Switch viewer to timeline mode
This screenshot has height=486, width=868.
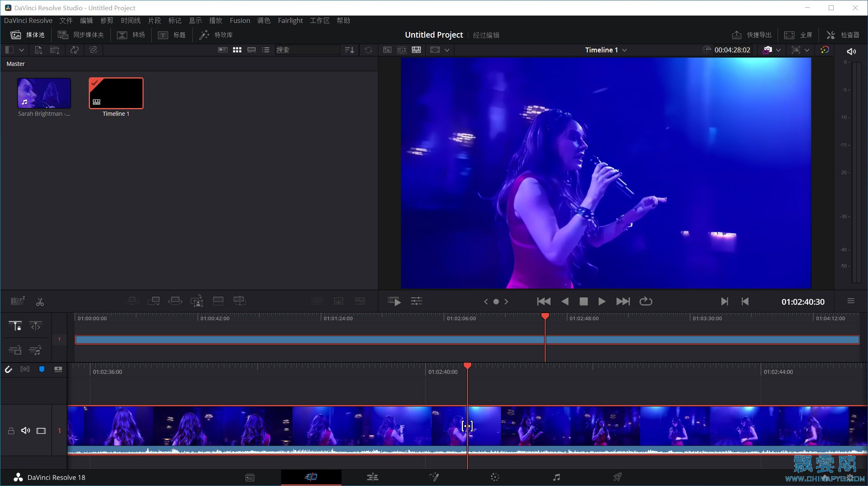click(x=416, y=50)
